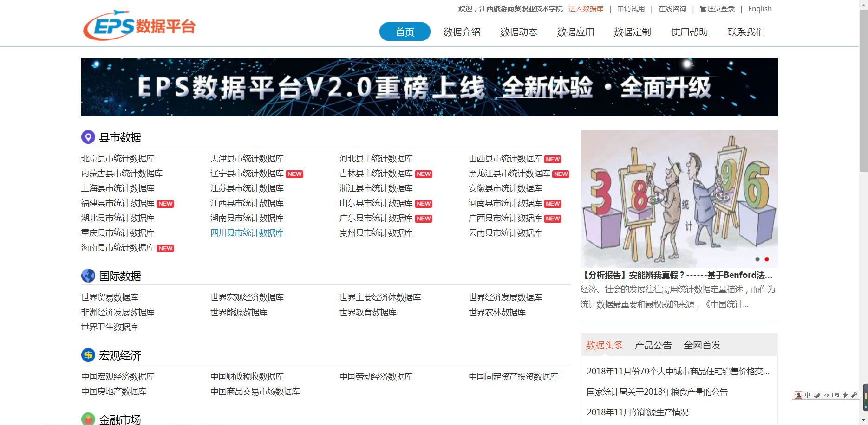The width and height of the screenshot is (868, 425).
Task: Open news 2018年11月份能源生产情况
Action: [638, 412]
